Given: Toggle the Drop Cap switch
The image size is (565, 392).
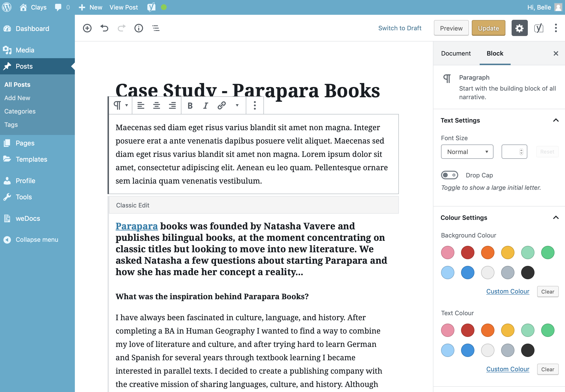Looking at the screenshot, I should [449, 175].
